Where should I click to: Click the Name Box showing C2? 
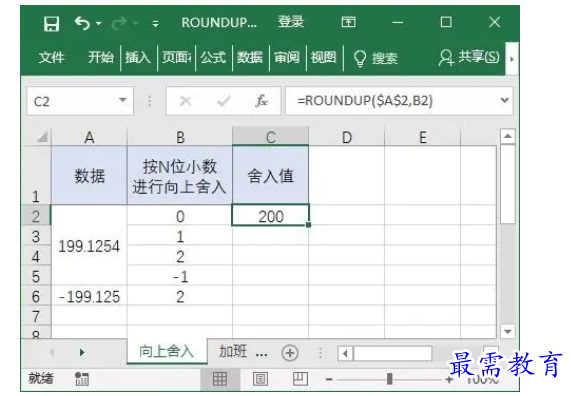point(72,101)
